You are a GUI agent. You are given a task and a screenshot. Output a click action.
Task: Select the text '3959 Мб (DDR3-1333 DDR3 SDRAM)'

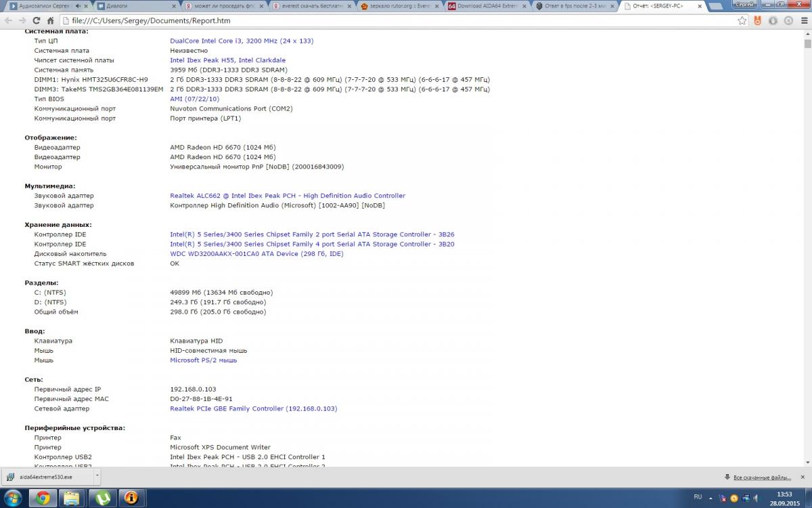click(x=229, y=70)
